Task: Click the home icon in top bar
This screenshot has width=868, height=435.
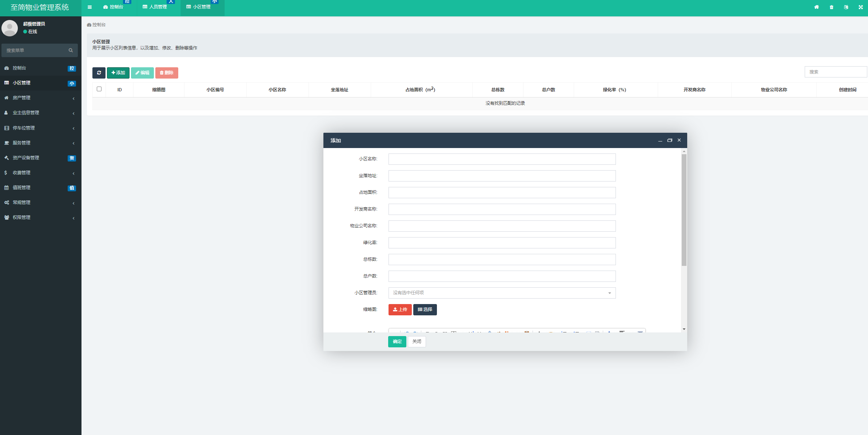Action: pyautogui.click(x=817, y=7)
